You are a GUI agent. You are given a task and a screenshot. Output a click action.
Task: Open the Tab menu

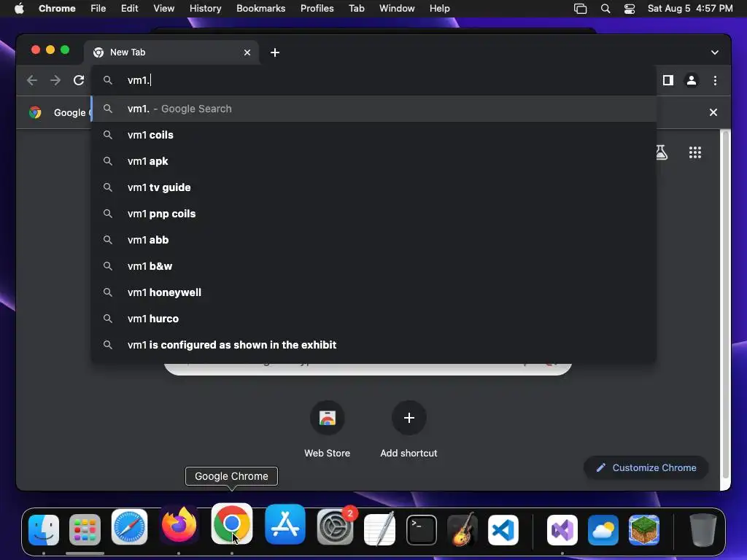pyautogui.click(x=356, y=9)
